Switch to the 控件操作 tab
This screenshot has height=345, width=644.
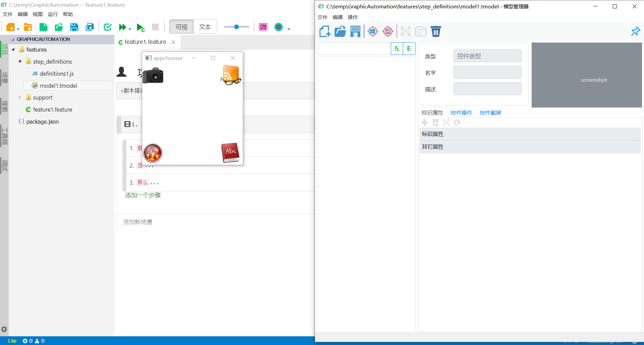[x=461, y=113]
